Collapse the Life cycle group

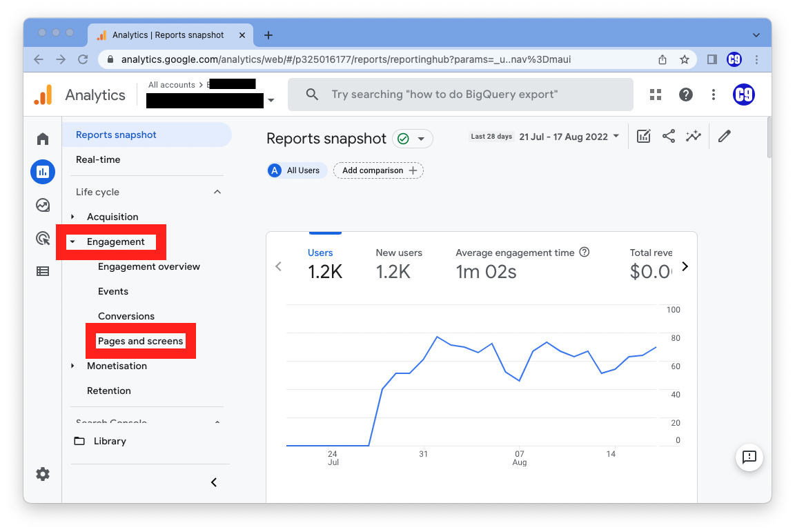pyautogui.click(x=217, y=192)
